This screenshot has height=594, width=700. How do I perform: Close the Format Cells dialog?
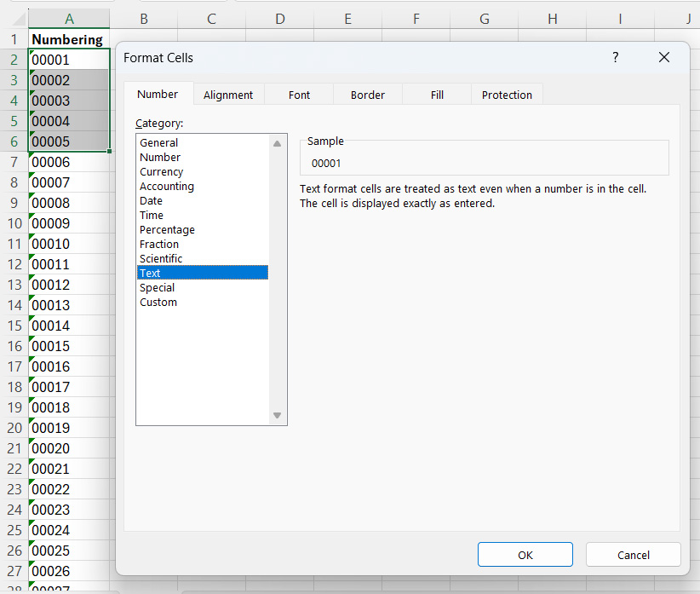point(664,57)
